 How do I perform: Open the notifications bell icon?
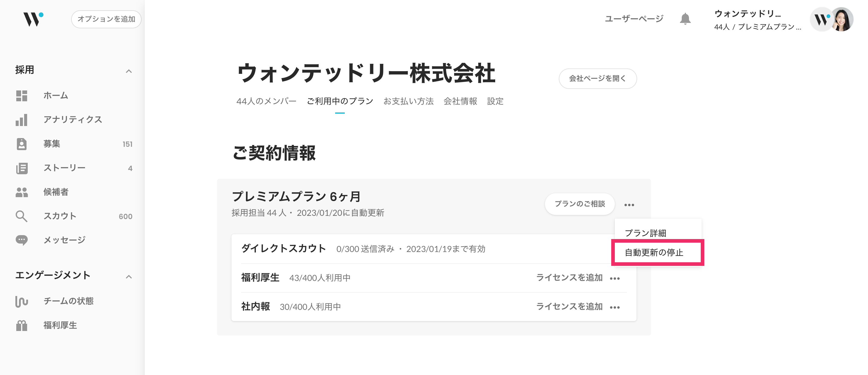coord(685,19)
